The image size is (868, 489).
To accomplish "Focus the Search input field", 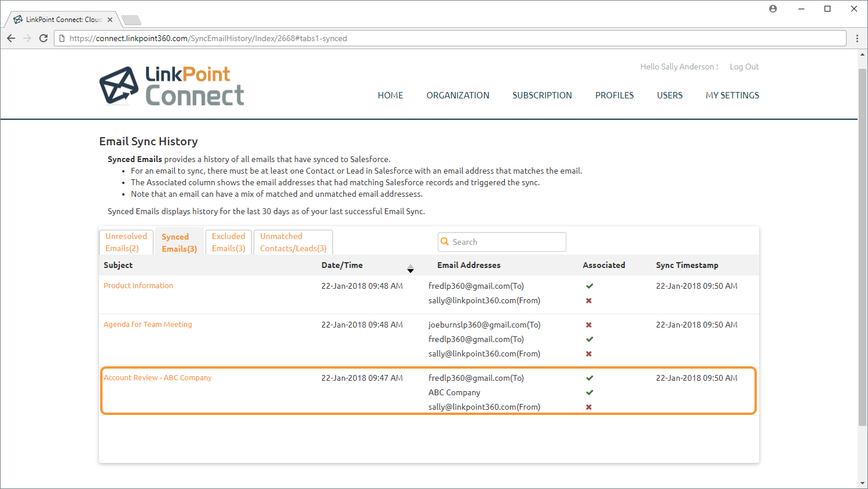I will click(502, 242).
